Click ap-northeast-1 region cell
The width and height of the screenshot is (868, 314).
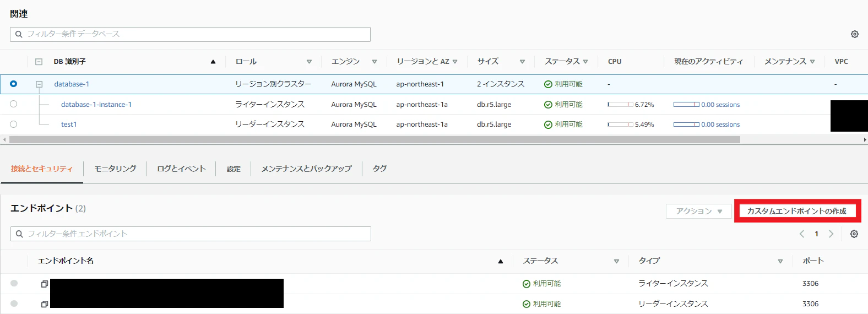(420, 84)
